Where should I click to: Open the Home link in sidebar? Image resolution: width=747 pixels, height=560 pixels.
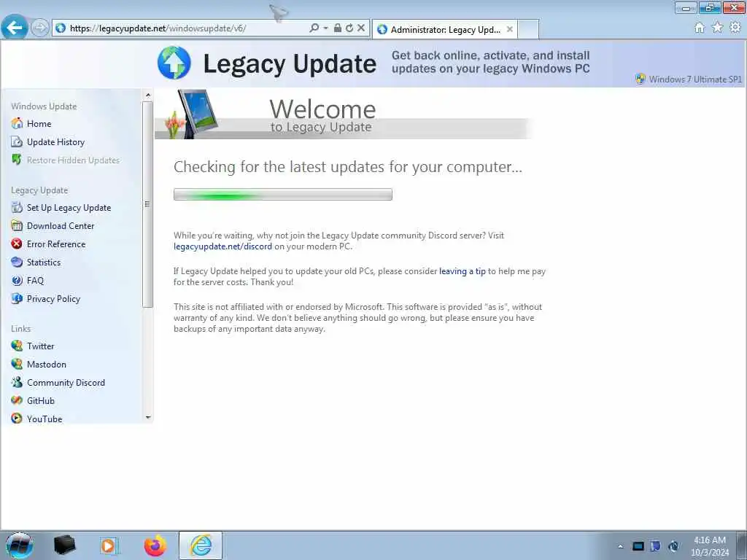click(39, 124)
